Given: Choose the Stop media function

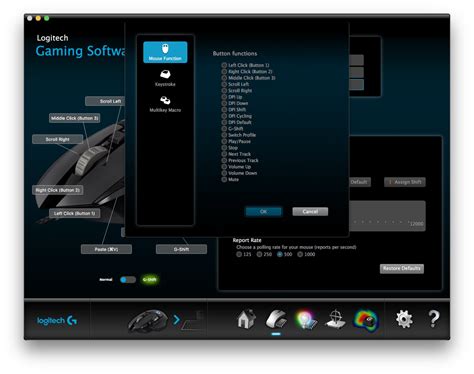Looking at the screenshot, I should (x=224, y=148).
